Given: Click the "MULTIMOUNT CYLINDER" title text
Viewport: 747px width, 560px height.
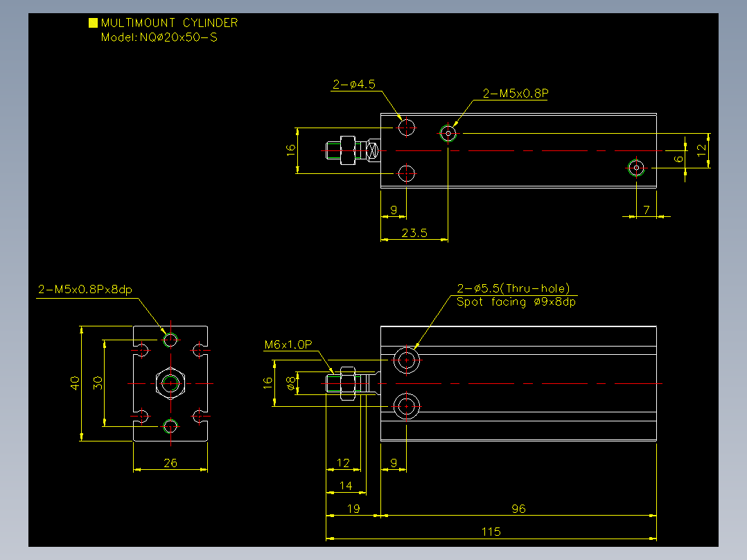Looking at the screenshot, I should tap(169, 23).
